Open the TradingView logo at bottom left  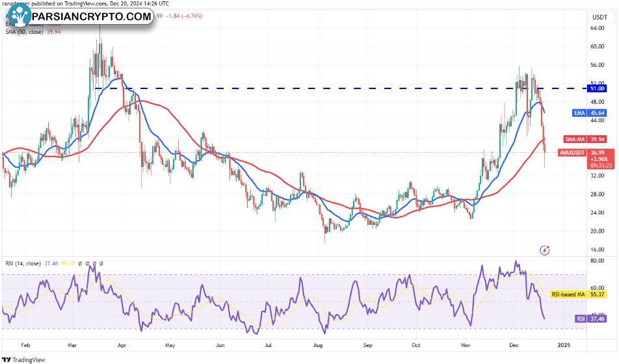point(23,359)
